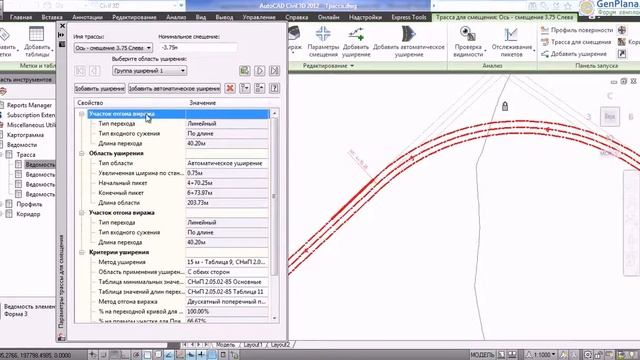640x360 pixels.
Task: Click Профиль поверхности in launch panel
Action: 577,30
